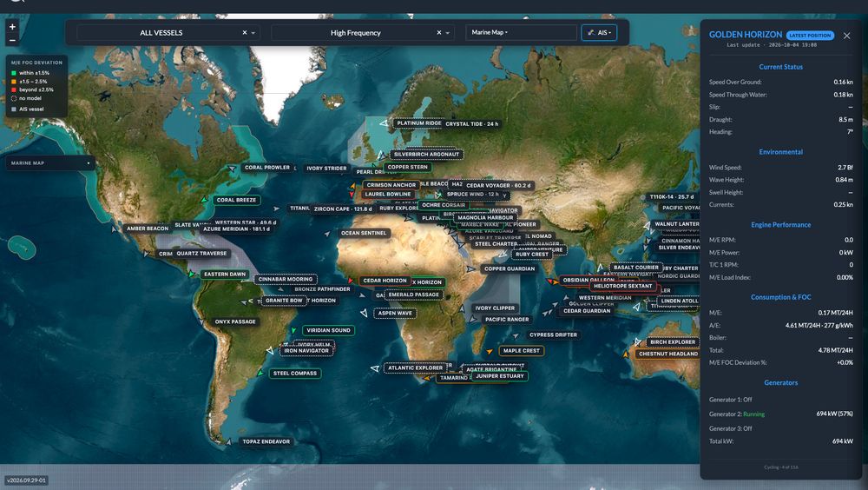Click the Topaz Endeavor vessel marker
The image size is (868, 490).
pyautogui.click(x=228, y=441)
